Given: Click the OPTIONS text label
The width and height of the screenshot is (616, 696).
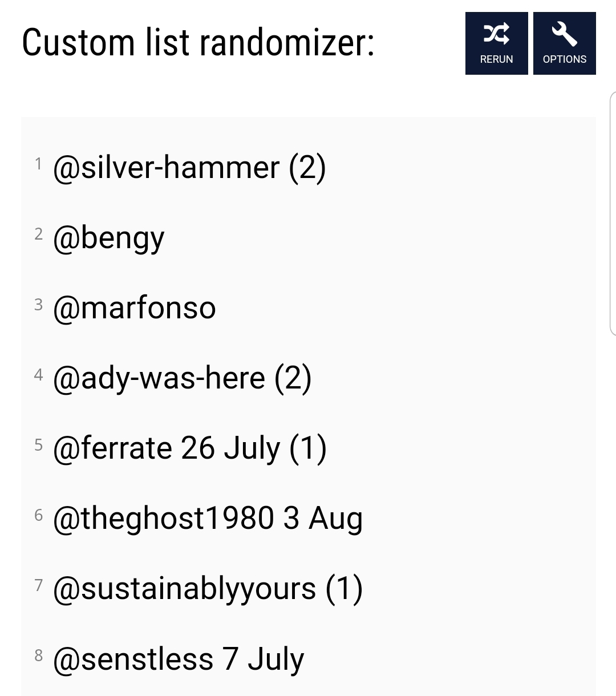Looking at the screenshot, I should point(564,59).
